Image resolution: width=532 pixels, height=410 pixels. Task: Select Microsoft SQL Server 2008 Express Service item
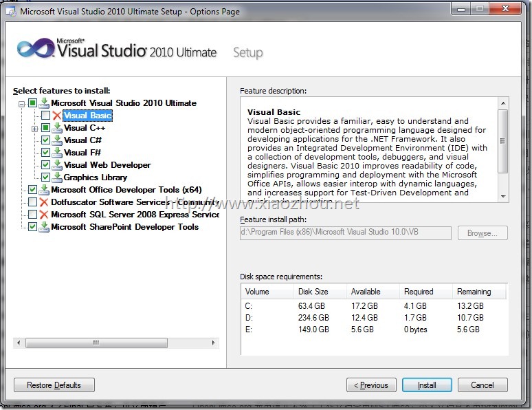click(135, 215)
